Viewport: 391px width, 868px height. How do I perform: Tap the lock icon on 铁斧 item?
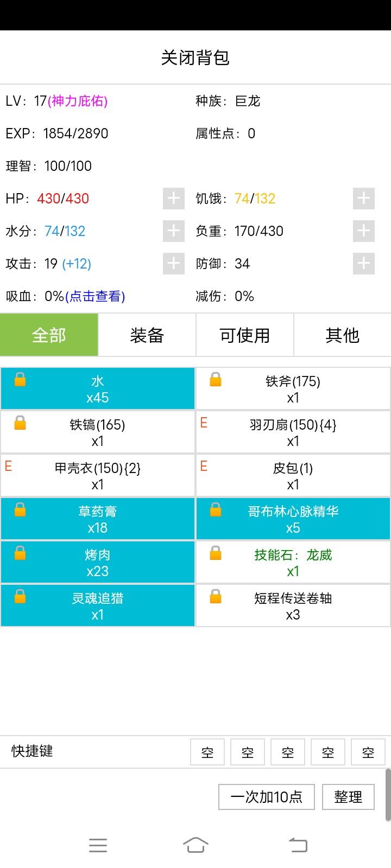point(216,379)
